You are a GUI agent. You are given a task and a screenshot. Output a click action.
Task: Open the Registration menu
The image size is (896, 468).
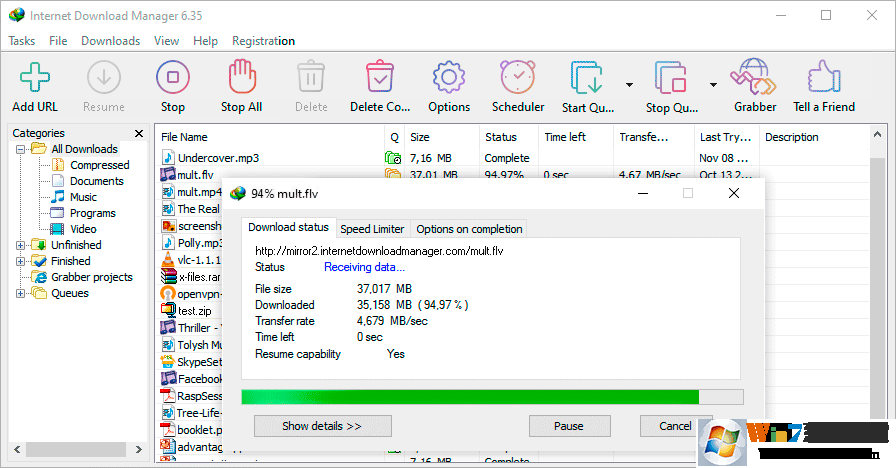pyautogui.click(x=263, y=41)
